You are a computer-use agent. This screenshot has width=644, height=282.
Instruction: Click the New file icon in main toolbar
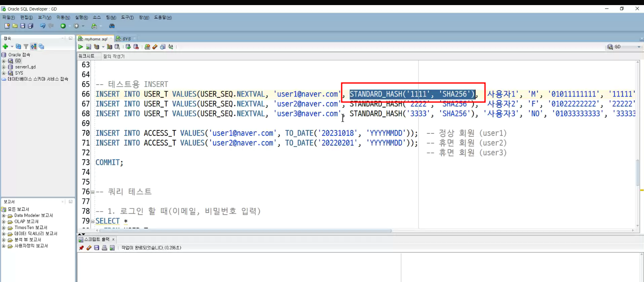[7, 26]
